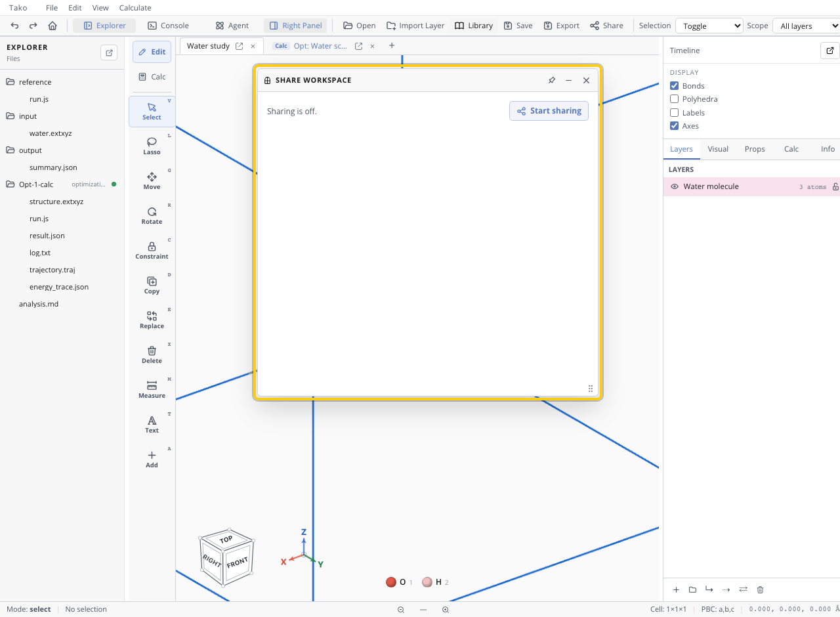Open the right panel Calc tab
Screen dimensions: 840x617
[x=791, y=149]
